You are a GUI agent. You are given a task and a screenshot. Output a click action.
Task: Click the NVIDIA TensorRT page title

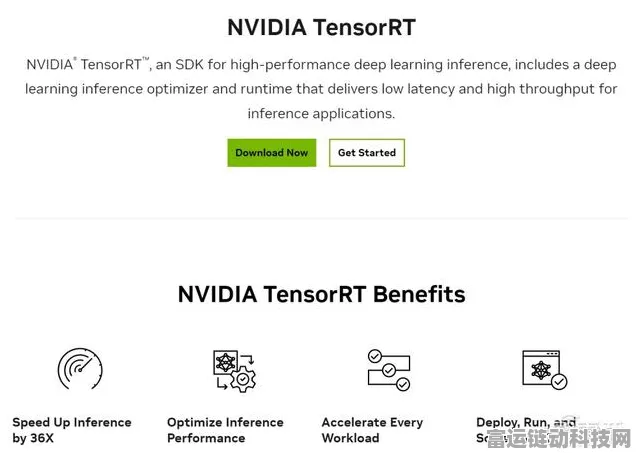pos(321,28)
